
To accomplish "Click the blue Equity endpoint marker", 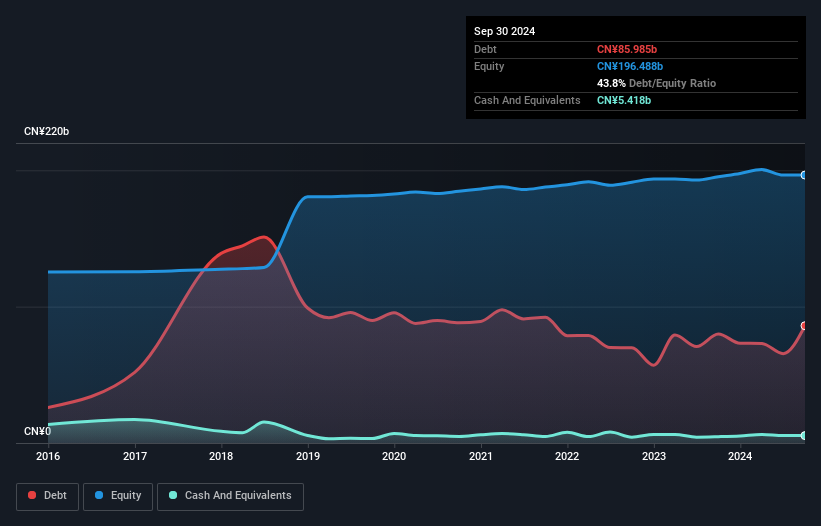I will coord(804,175).
